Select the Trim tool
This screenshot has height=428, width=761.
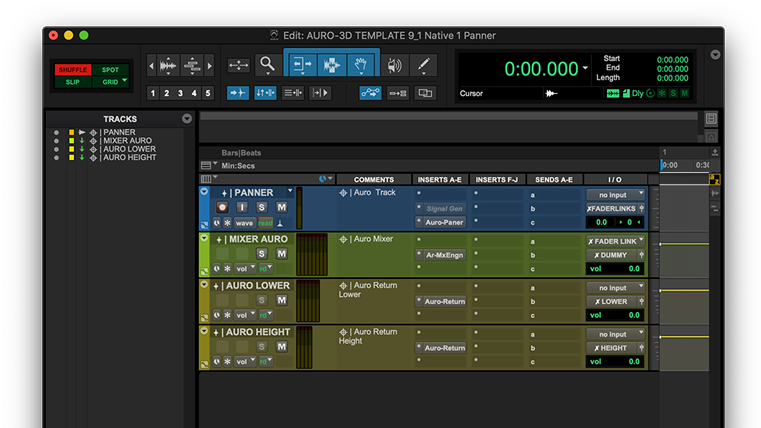pos(302,66)
